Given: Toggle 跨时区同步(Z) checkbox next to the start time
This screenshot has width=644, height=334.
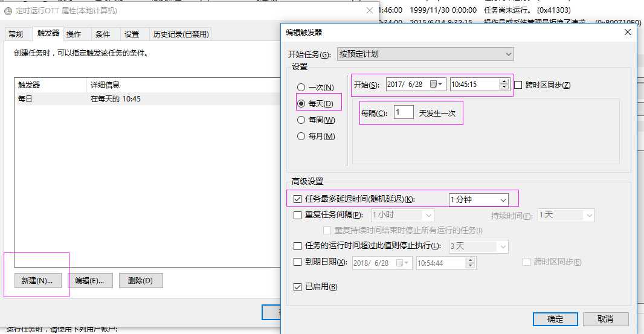Looking at the screenshot, I should 518,85.
